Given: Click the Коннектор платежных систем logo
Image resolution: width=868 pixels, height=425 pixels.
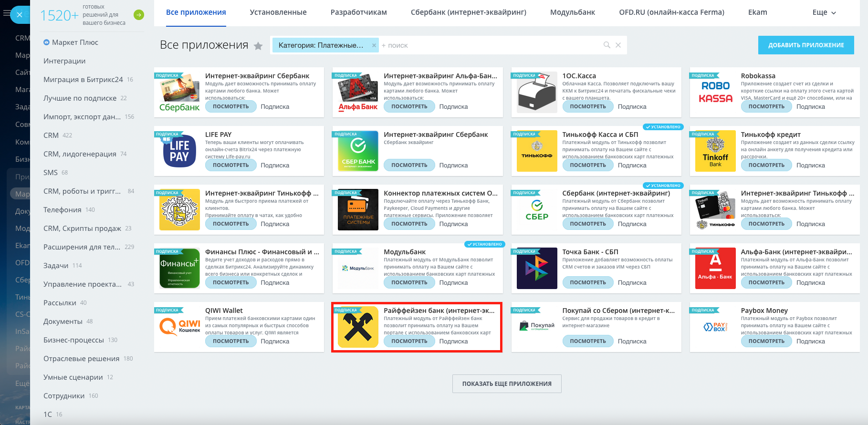Looking at the screenshot, I should [358, 209].
